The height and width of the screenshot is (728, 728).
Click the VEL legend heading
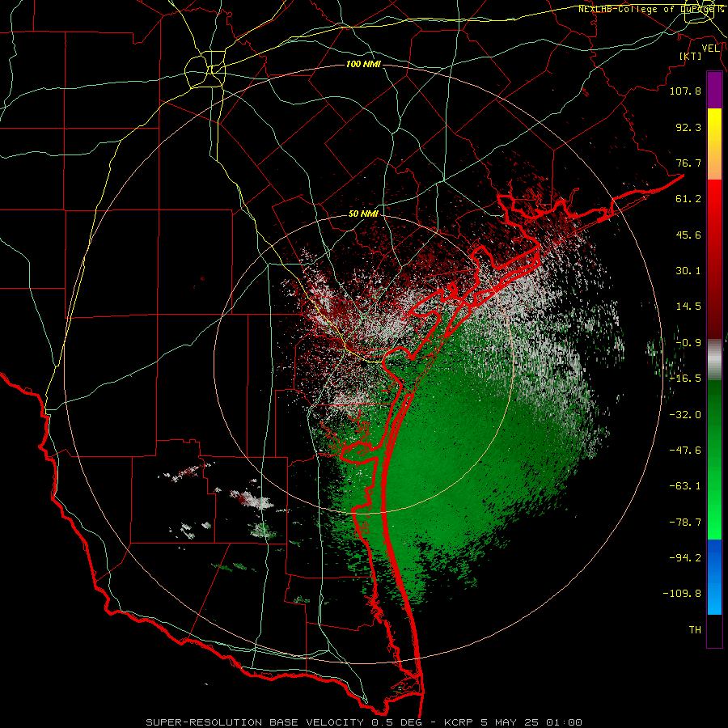[711, 49]
